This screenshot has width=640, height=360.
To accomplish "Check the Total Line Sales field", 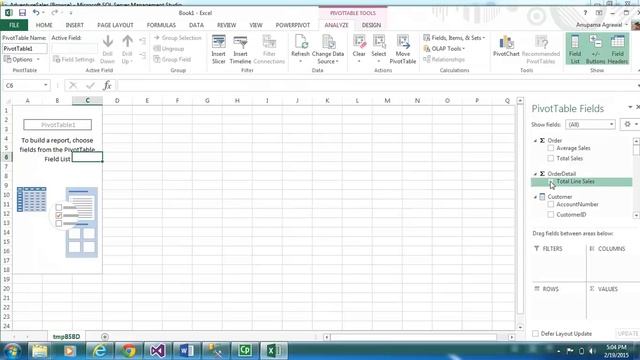I will [x=551, y=182].
